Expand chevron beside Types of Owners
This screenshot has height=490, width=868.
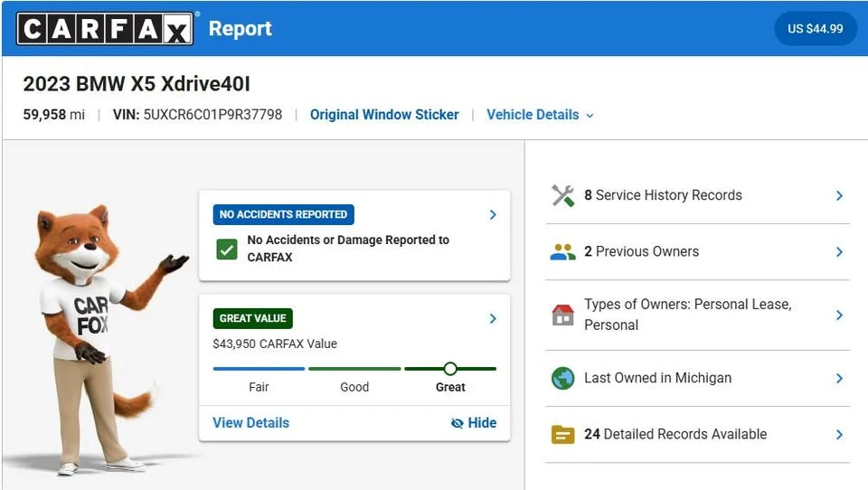pos(839,315)
